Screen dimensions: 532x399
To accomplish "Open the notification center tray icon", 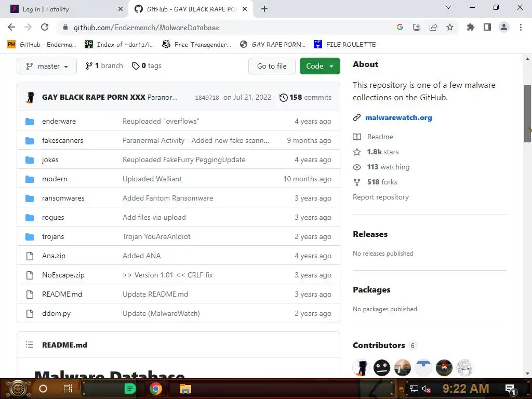I will pyautogui.click(x=510, y=389).
